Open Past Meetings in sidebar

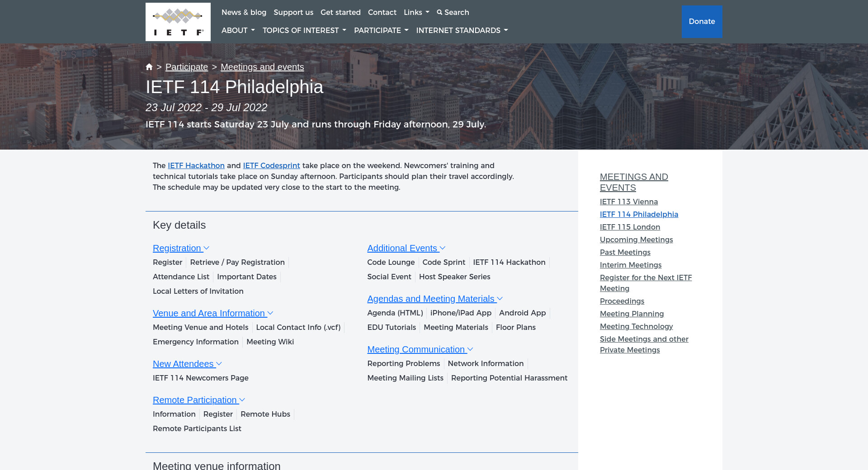[625, 252]
